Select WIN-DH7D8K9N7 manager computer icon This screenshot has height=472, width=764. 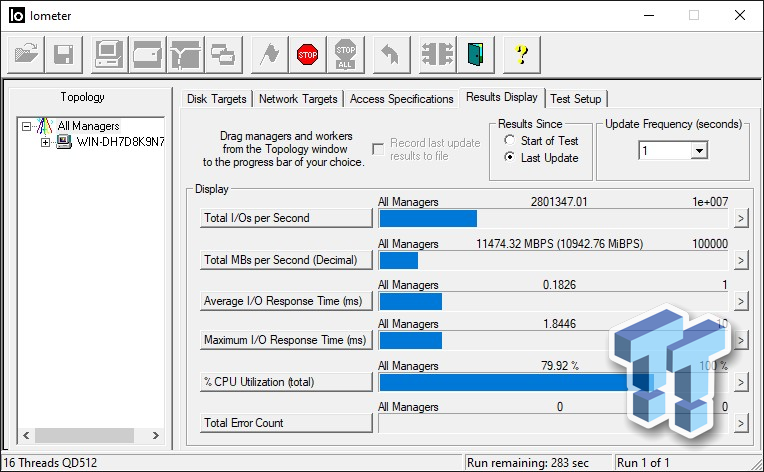64,142
